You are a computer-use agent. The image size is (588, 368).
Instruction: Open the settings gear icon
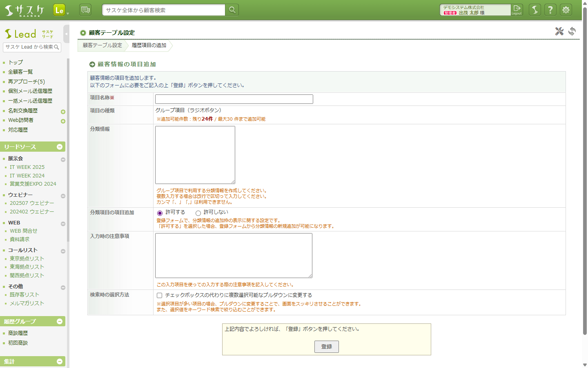pyautogui.click(x=566, y=10)
